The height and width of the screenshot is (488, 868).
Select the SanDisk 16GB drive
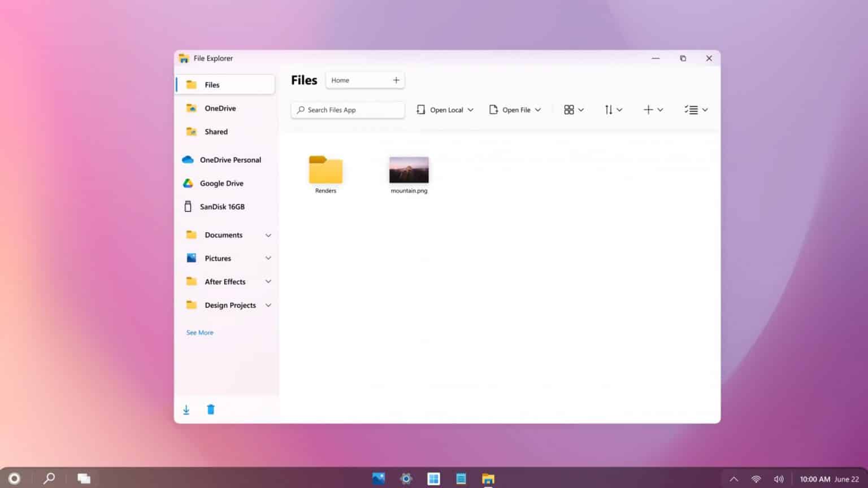pyautogui.click(x=222, y=207)
